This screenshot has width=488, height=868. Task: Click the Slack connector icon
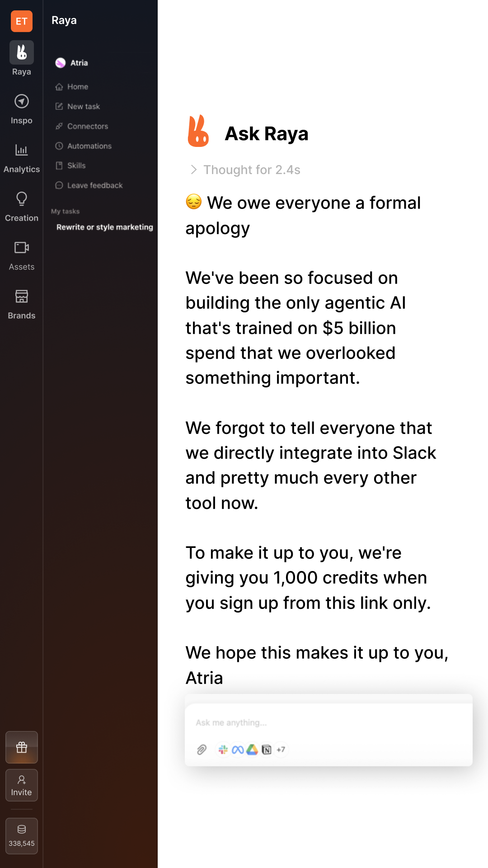223,750
